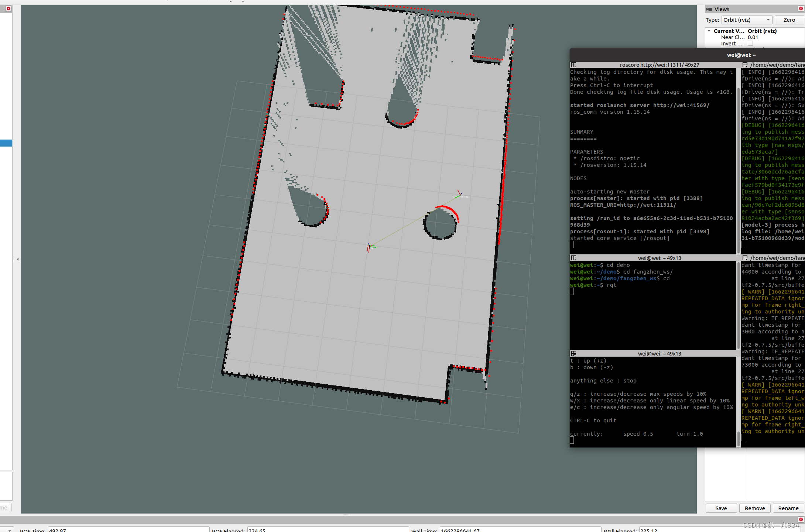Screen dimensions: 805x532
Task: Click the left panel collapse arrow handle
Action: pos(18,259)
